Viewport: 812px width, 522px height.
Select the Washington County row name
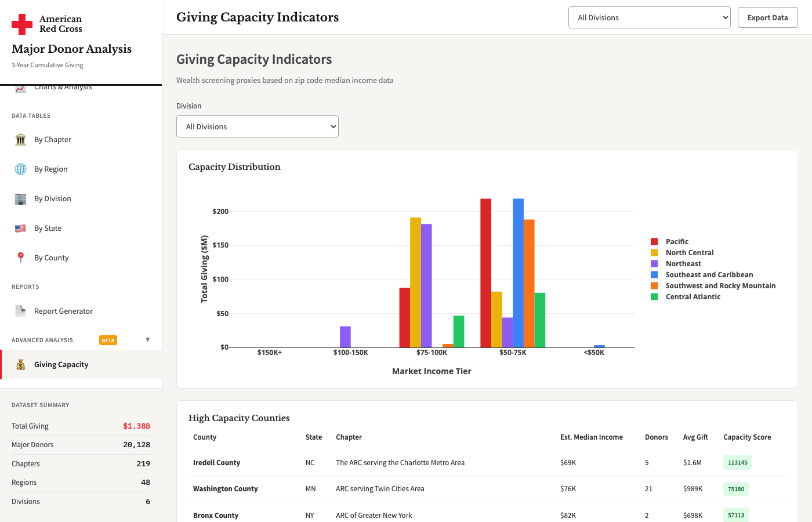click(226, 489)
